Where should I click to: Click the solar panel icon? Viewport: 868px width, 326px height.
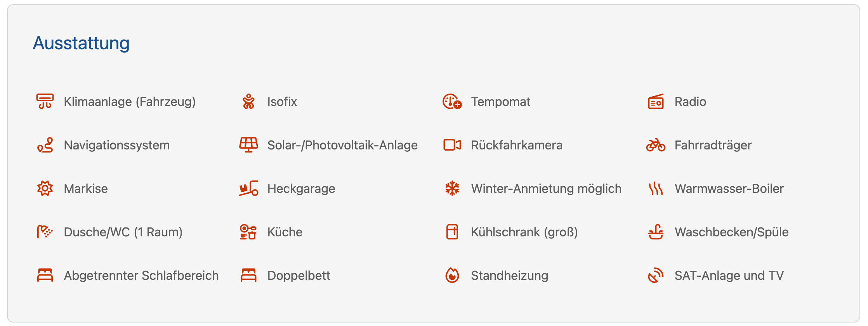coord(248,145)
